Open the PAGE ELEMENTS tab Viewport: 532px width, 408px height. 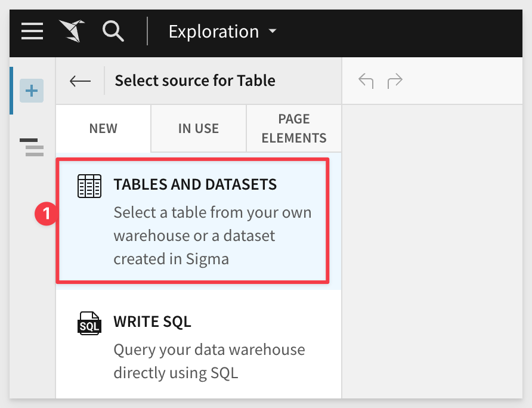[x=294, y=128]
